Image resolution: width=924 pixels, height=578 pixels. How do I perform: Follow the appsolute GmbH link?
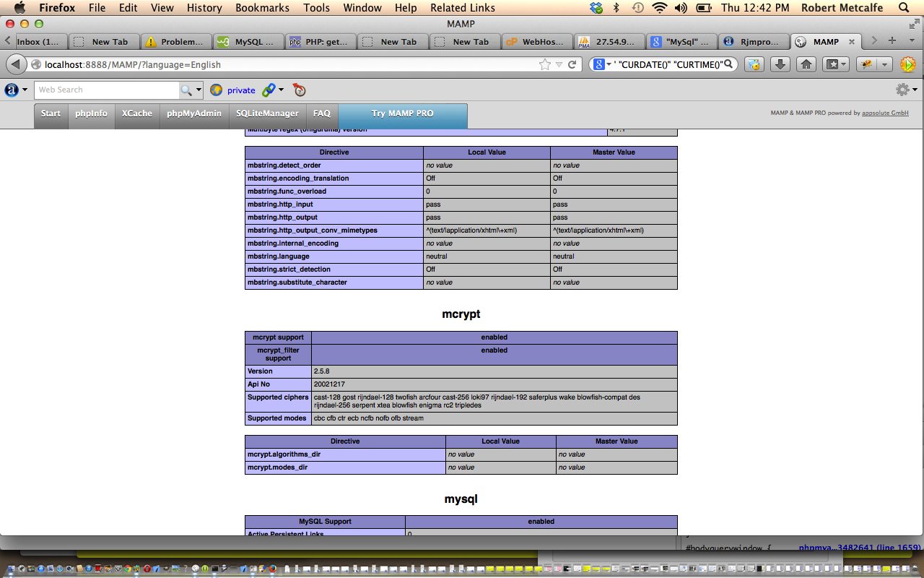coord(885,113)
